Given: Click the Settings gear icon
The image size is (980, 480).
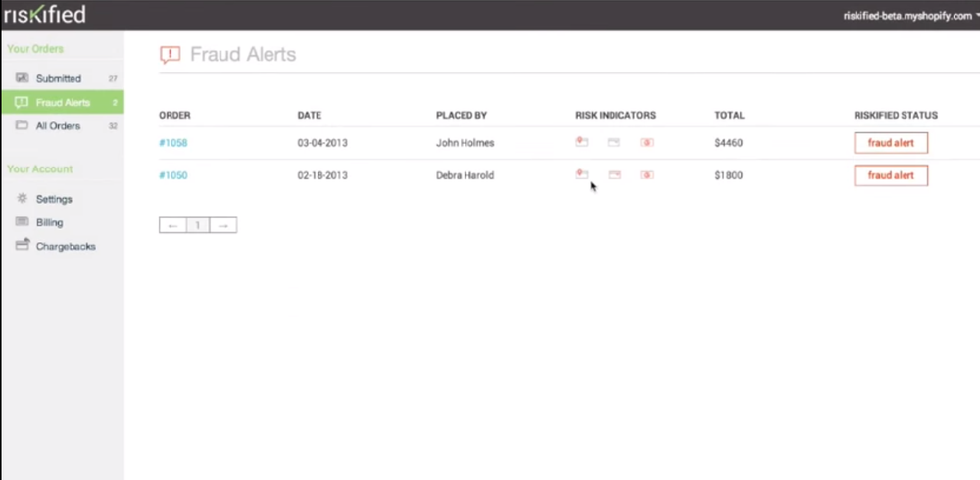Looking at the screenshot, I should 22,198.
